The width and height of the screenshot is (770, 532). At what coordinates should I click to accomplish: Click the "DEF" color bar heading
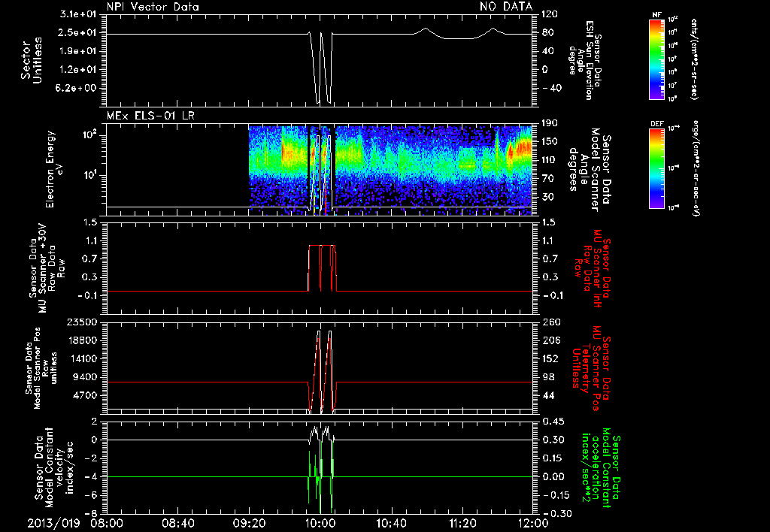657,124
